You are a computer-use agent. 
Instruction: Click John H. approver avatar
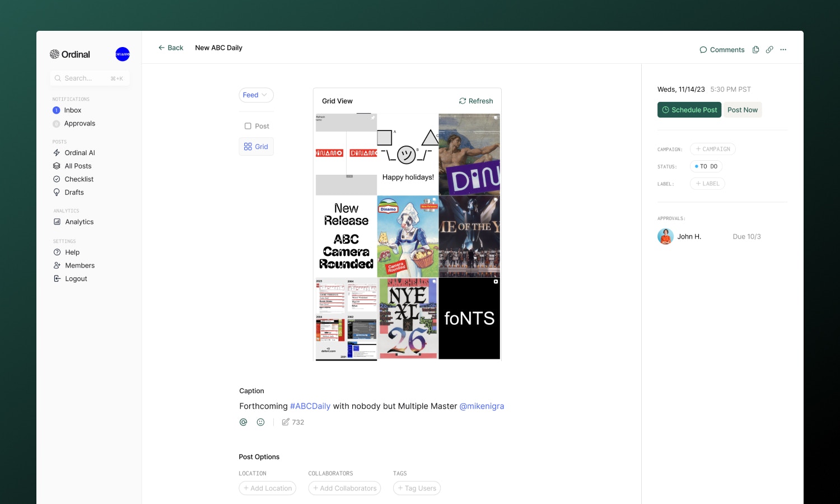pos(665,237)
